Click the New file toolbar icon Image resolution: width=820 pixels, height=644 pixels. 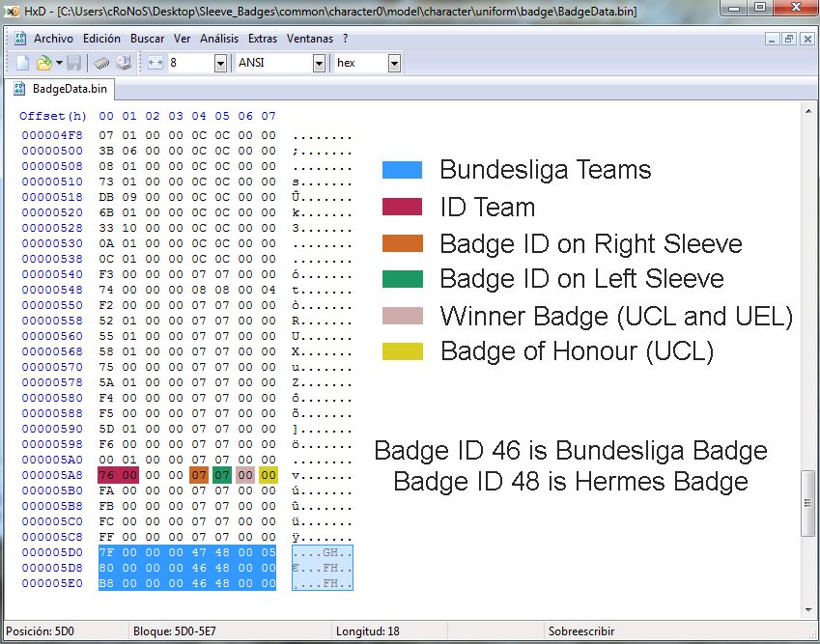tap(22, 63)
